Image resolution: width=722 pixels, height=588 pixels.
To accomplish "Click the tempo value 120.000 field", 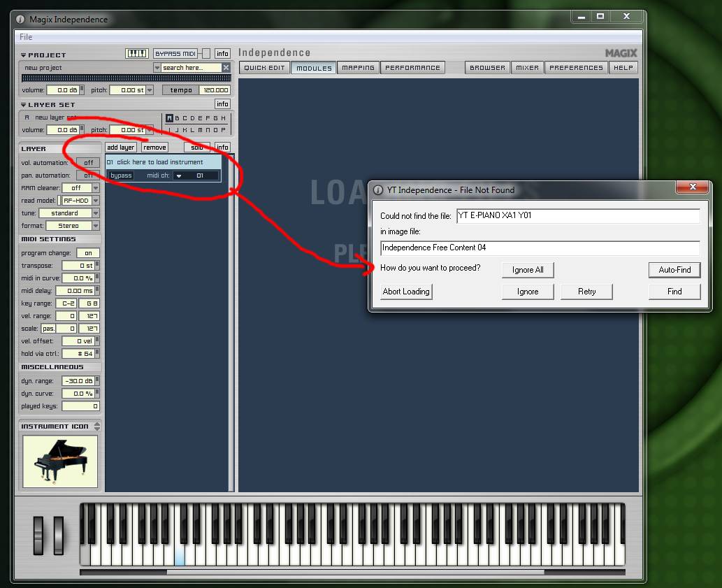I will pyautogui.click(x=215, y=90).
